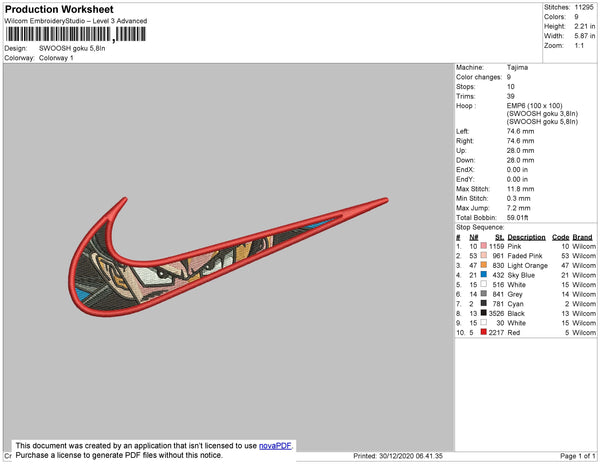
Task: Click the Black thread swatch in row 8
Action: click(484, 313)
